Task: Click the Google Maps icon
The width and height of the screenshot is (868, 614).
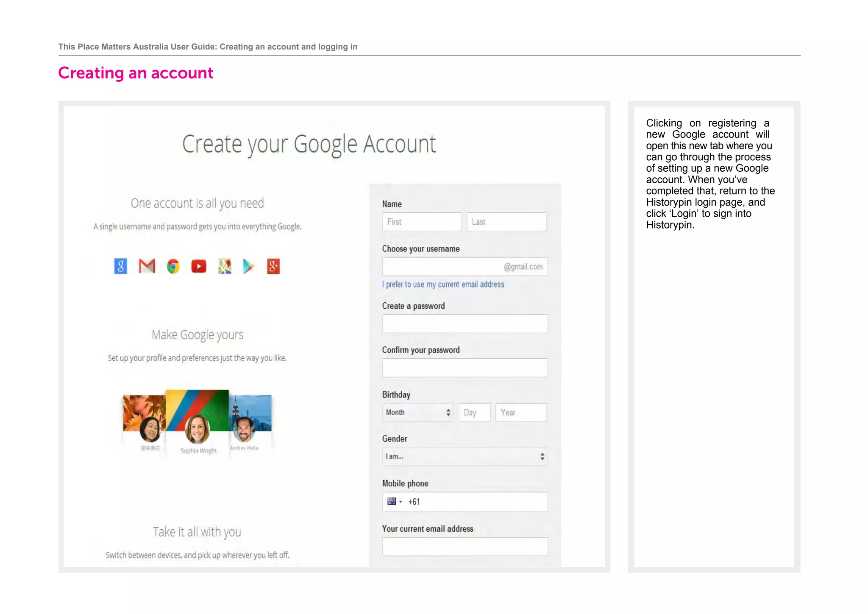Action: pos(225,266)
